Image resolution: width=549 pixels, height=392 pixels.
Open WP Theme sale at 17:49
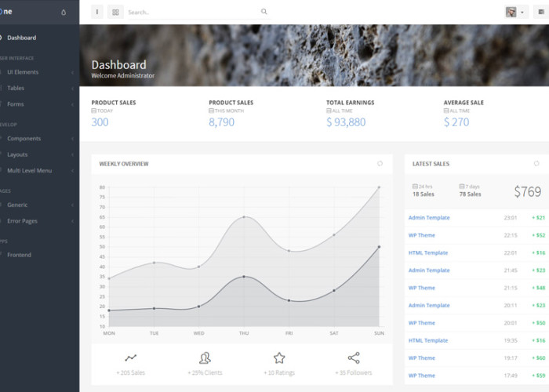pos(422,376)
